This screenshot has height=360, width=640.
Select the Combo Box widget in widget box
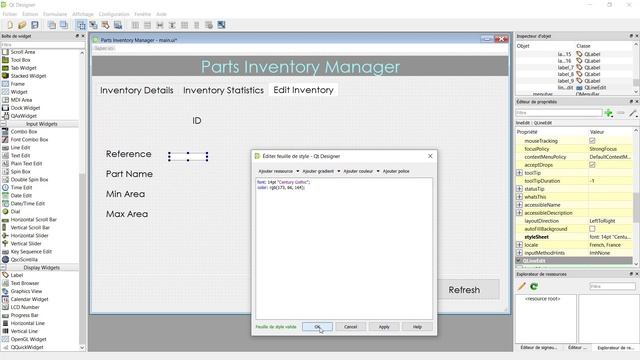pyautogui.click(x=24, y=131)
